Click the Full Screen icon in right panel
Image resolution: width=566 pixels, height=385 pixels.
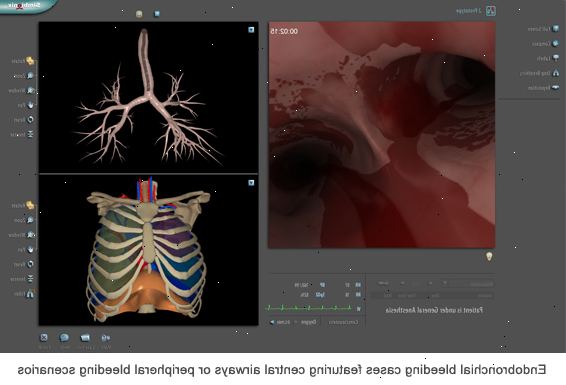tap(556, 29)
